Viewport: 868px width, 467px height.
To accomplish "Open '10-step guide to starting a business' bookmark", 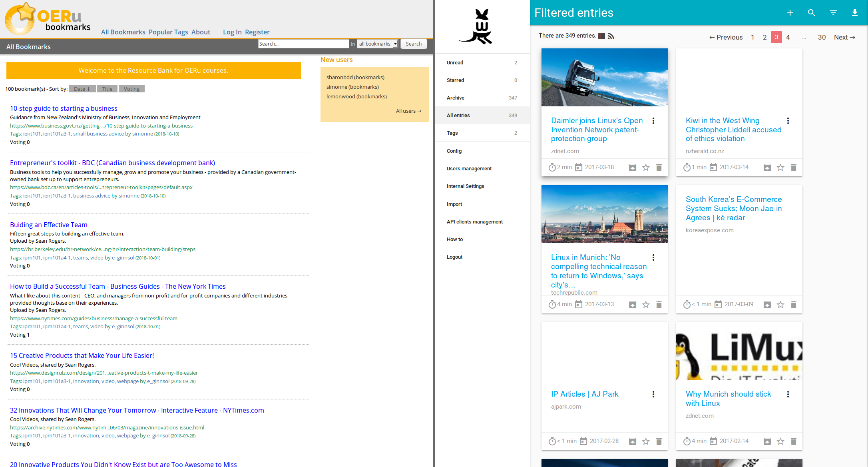I will (x=64, y=108).
